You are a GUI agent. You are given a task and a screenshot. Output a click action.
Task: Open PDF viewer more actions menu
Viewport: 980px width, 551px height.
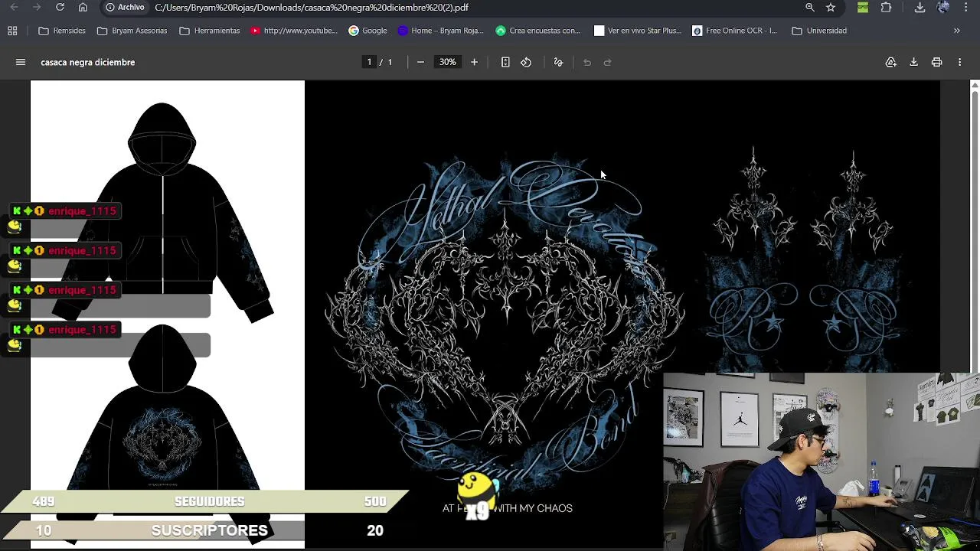click(959, 62)
